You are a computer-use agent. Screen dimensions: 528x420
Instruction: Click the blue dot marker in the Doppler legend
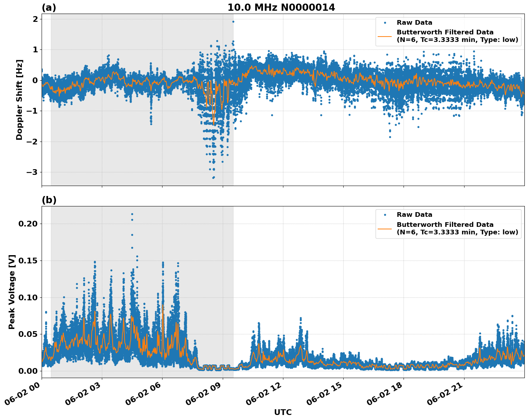(x=385, y=23)
